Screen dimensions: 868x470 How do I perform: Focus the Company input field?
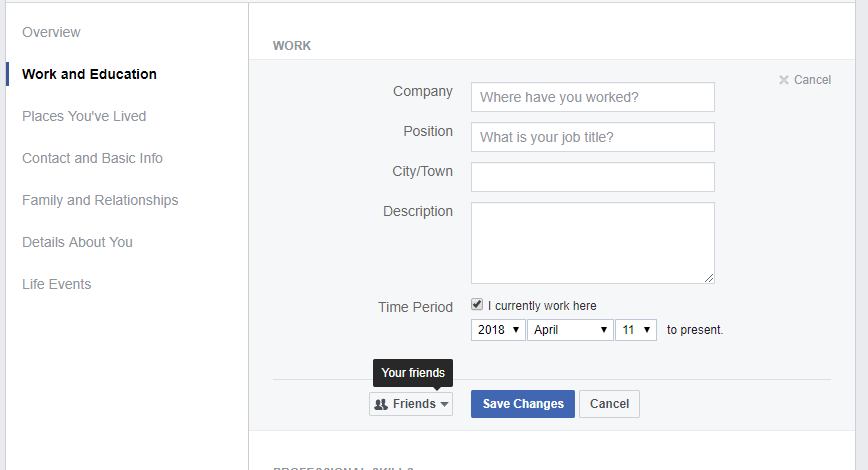pos(592,97)
